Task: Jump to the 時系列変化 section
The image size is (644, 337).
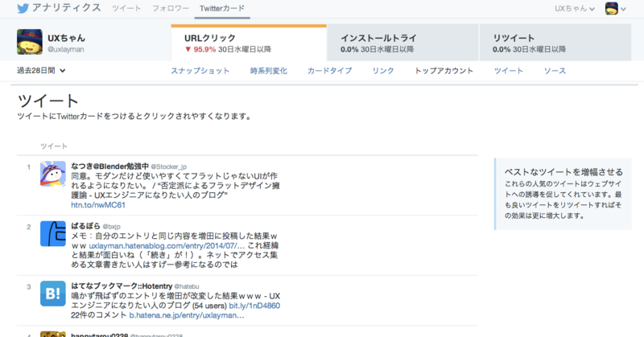Action: point(269,71)
